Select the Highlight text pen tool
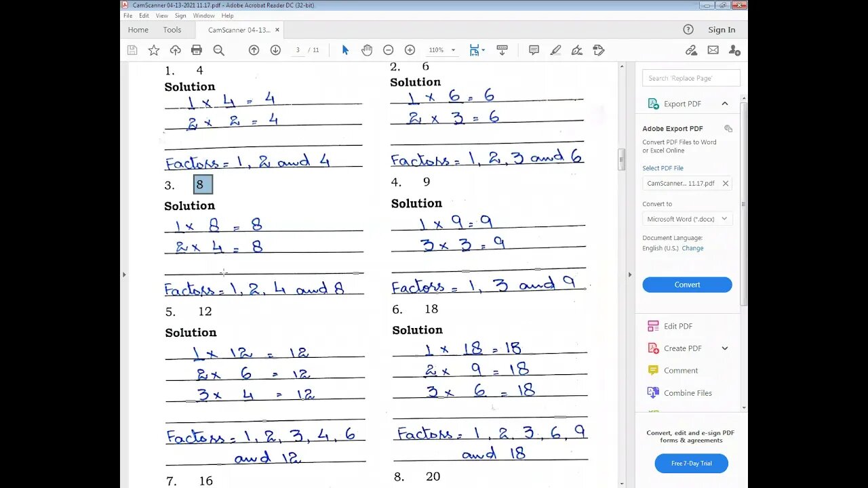Viewport: 868px width, 488px height. point(555,50)
